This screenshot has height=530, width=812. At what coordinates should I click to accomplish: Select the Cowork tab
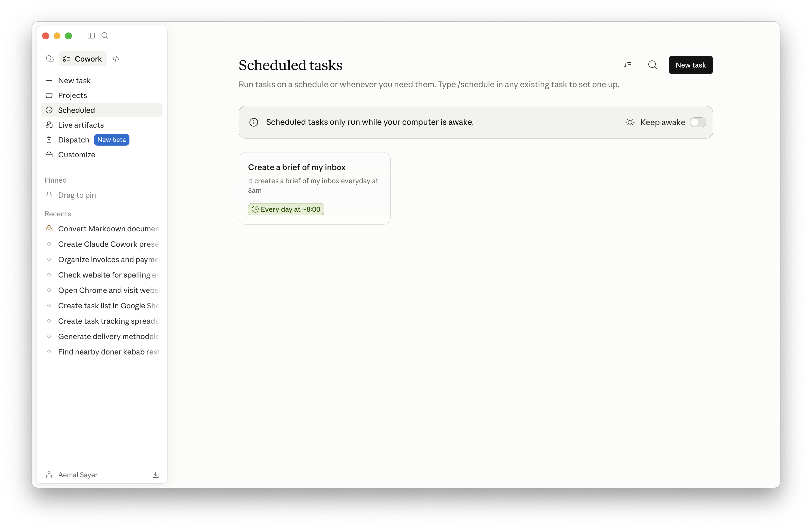(x=83, y=59)
